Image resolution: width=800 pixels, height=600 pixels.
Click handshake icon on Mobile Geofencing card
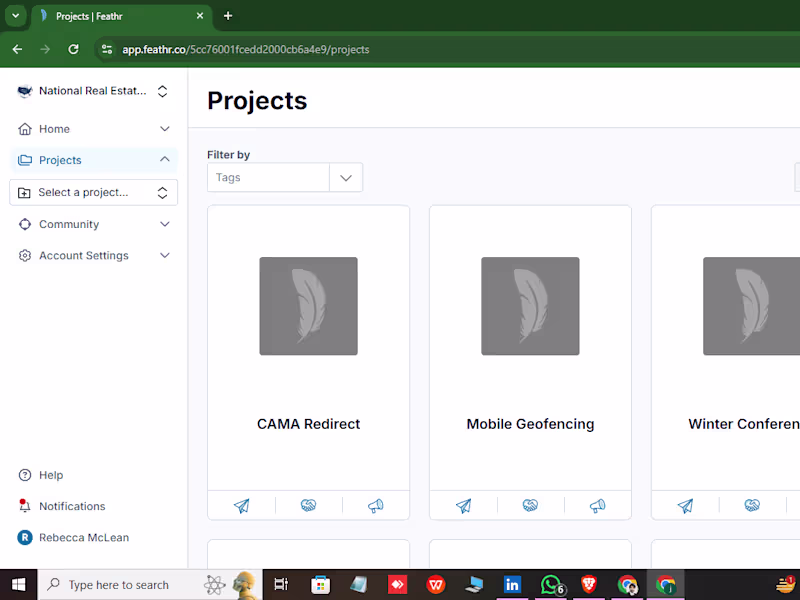[x=530, y=506]
